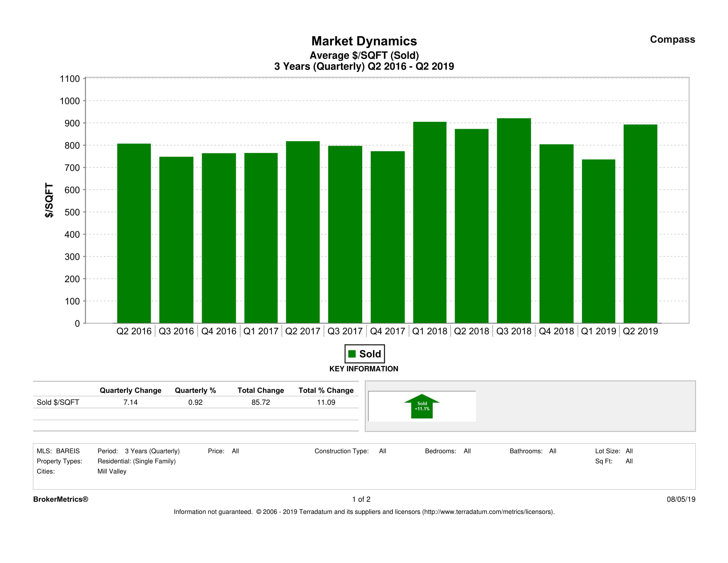Click the Q1 2018 bar
This screenshot has height=563, width=728.
coord(429,222)
